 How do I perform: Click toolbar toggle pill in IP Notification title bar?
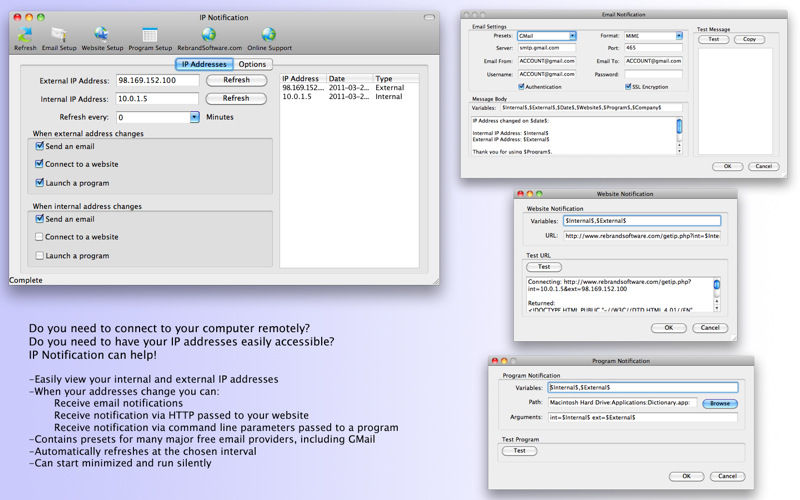pos(429,17)
